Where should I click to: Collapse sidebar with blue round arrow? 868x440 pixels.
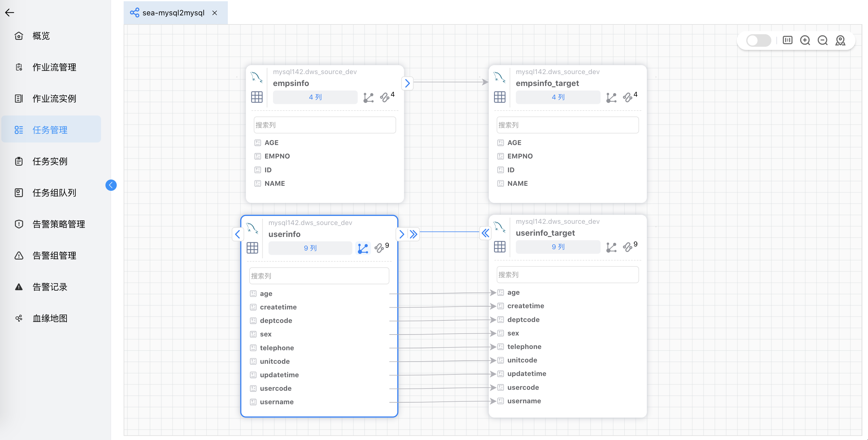[111, 185]
